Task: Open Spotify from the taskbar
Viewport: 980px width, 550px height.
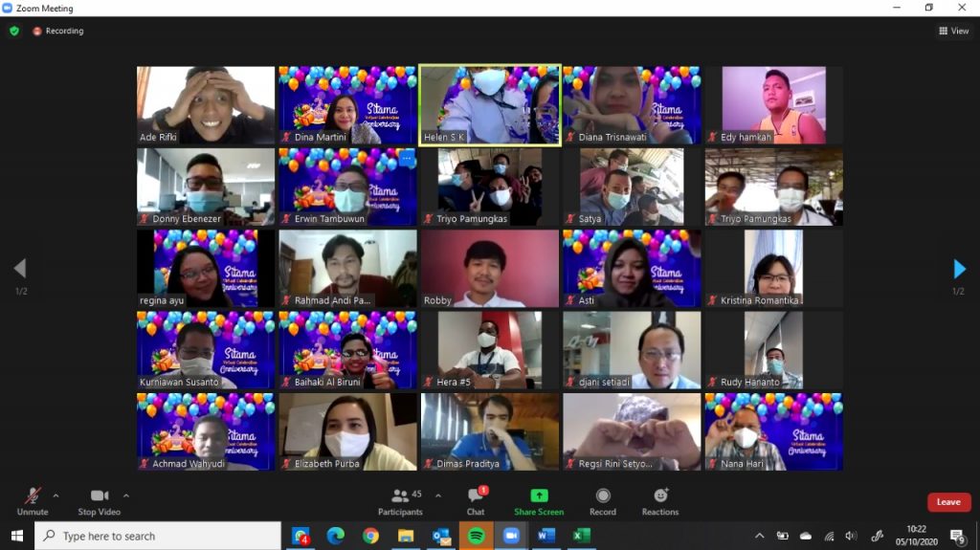Action: click(x=476, y=536)
